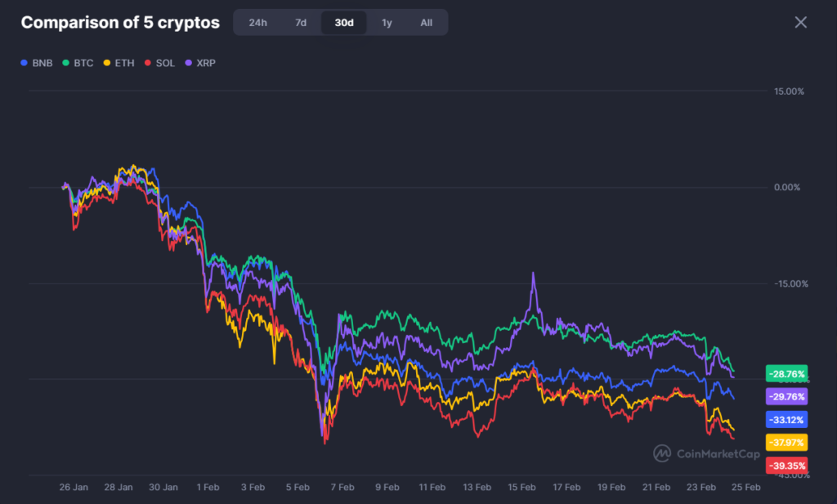Click the red -39.35% SOL badge
The image size is (837, 504).
tap(786, 465)
